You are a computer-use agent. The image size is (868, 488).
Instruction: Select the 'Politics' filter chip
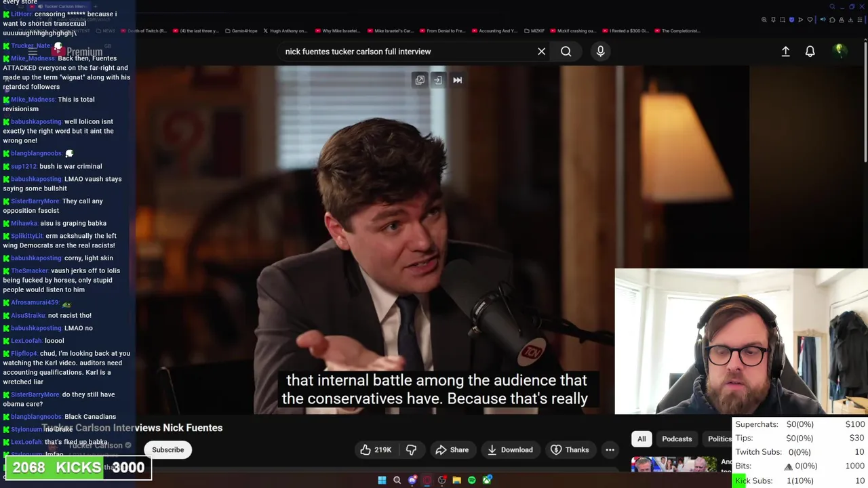[x=719, y=439]
